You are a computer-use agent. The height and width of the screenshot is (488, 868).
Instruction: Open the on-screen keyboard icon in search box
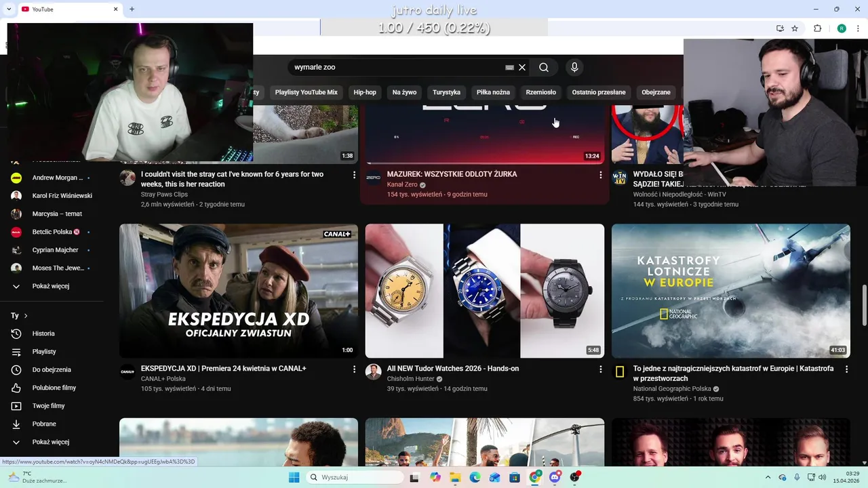tap(509, 67)
